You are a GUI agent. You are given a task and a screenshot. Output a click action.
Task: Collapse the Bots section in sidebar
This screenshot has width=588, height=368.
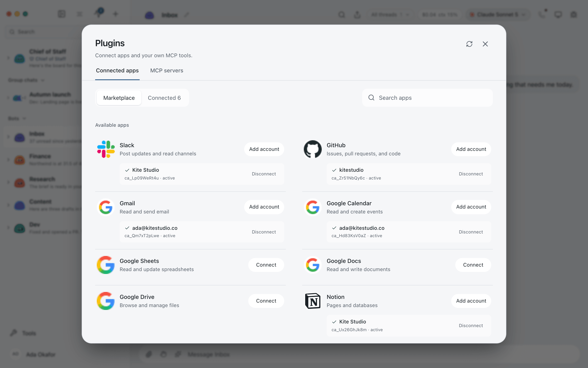[x=17, y=119]
